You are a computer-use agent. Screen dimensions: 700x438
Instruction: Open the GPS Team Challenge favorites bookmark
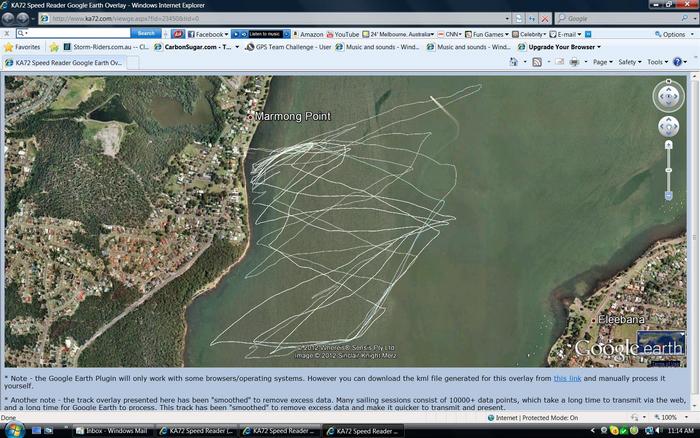[288, 47]
